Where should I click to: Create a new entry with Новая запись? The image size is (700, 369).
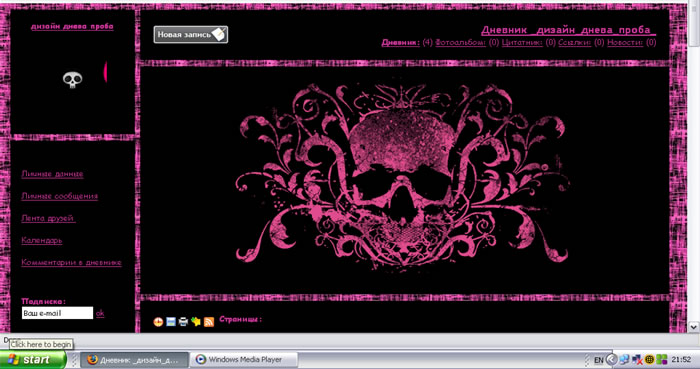click(191, 34)
